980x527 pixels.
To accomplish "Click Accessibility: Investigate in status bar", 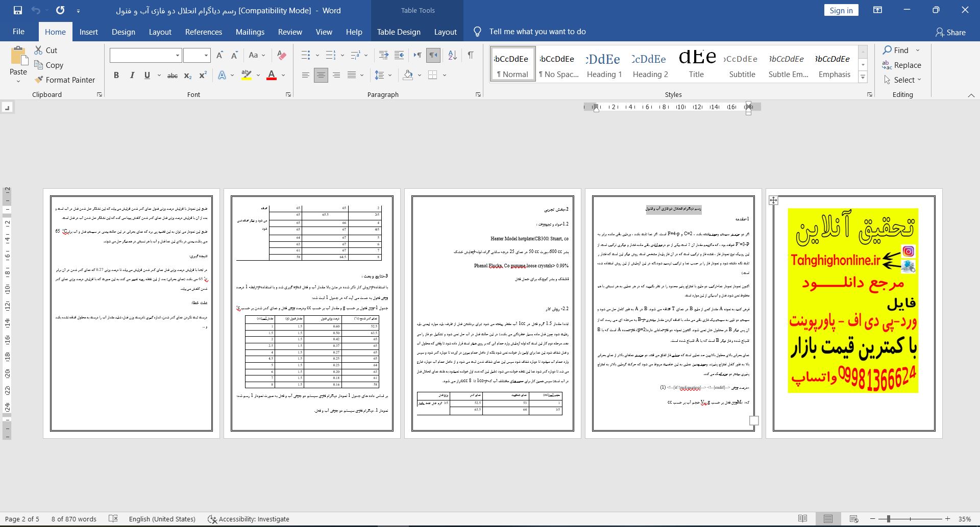I will click(249, 519).
